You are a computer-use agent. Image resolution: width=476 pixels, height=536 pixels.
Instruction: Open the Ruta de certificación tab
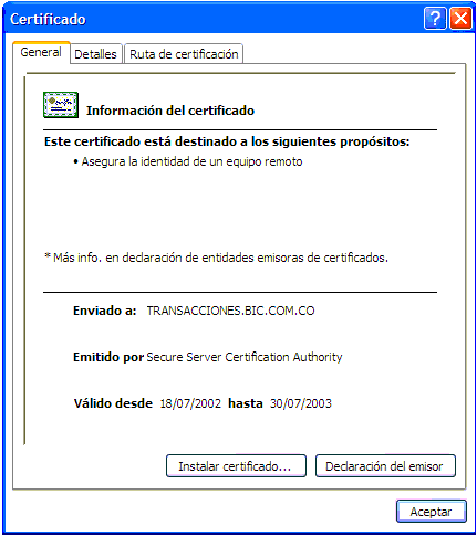coord(184,54)
